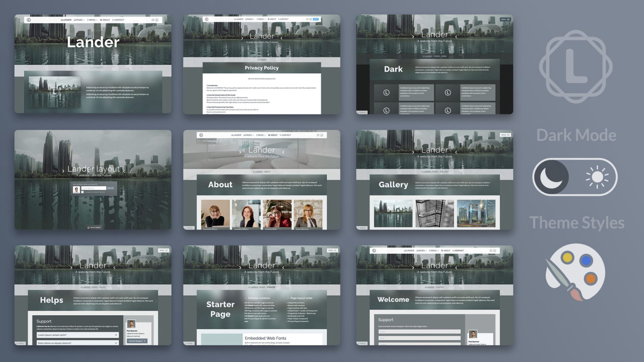The width and height of the screenshot is (644, 362).
Task: Click the paint palette Theme Styles icon
Action: 575,272
